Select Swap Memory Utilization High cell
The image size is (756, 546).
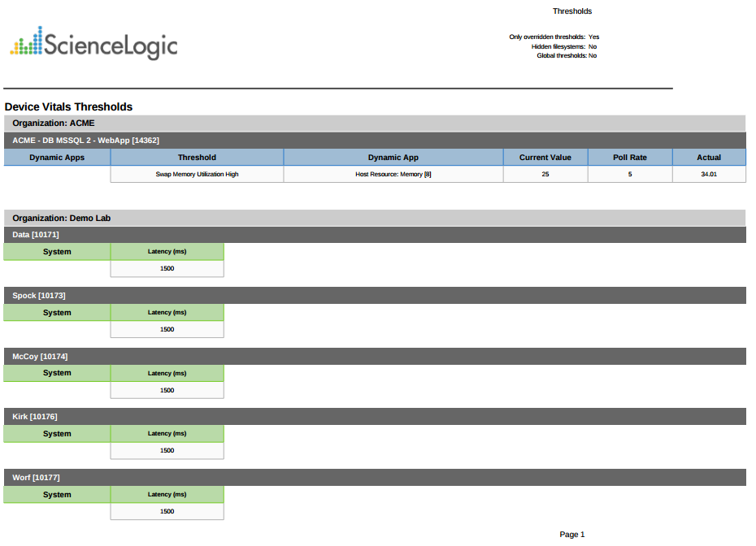tap(197, 175)
